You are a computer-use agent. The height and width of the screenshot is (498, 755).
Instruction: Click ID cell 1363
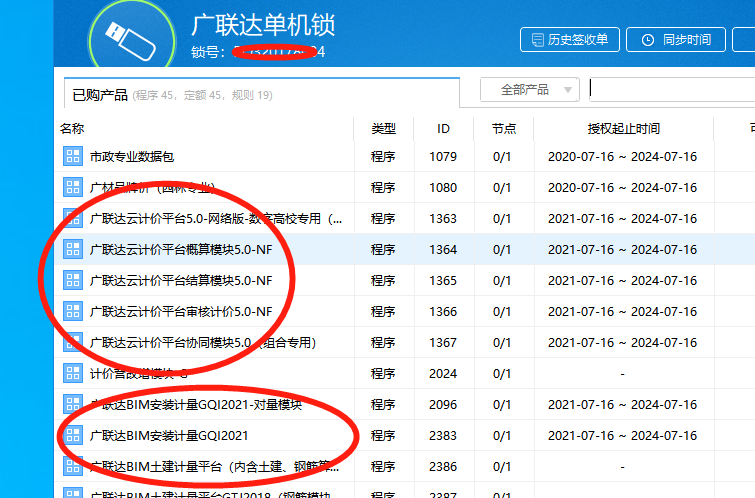pyautogui.click(x=443, y=219)
